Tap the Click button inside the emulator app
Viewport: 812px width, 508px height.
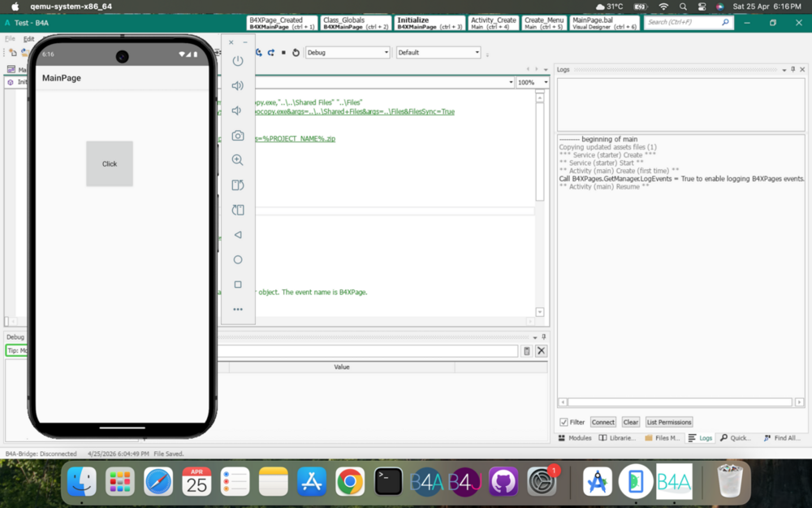109,163
